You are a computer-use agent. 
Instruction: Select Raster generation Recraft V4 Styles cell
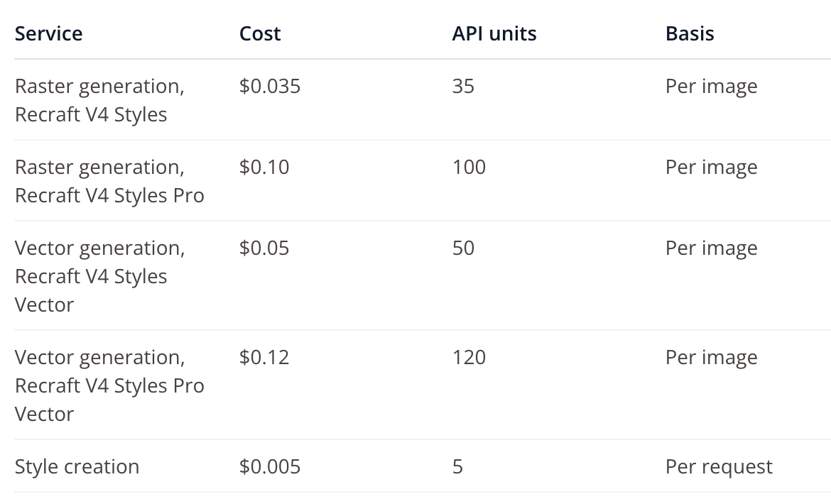pyautogui.click(x=99, y=101)
